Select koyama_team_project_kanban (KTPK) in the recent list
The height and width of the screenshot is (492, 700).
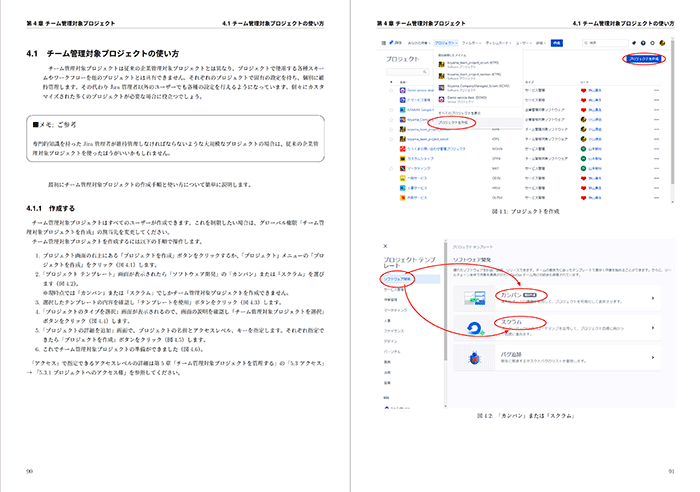pyautogui.click(x=478, y=76)
